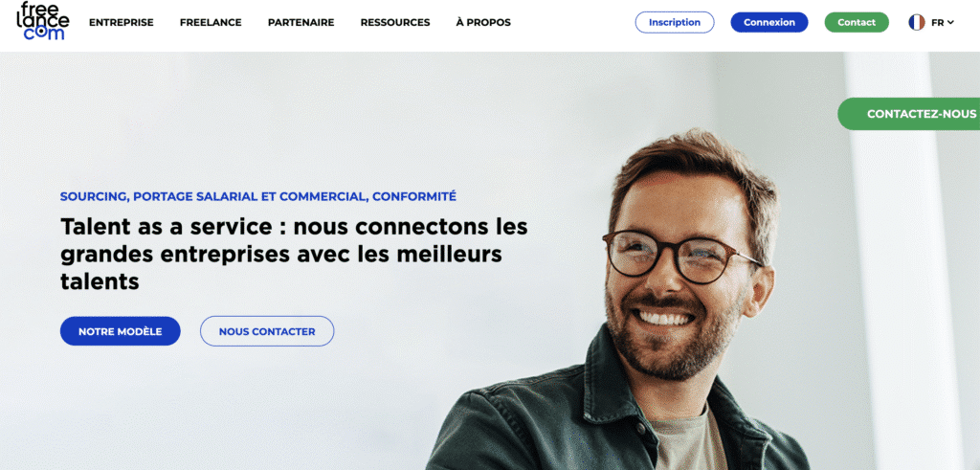Click the blue SOURCING, PORTAGE SALARIAL tagline
This screenshot has width=980, height=470.
click(258, 196)
